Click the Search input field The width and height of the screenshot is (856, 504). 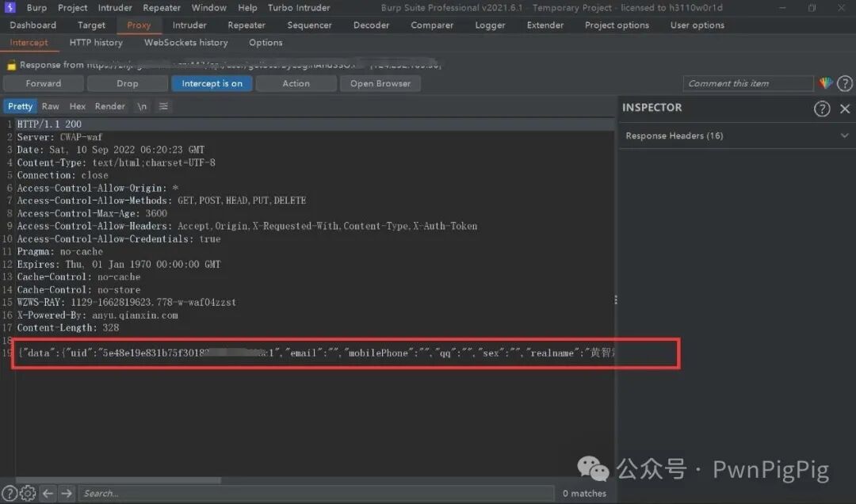pyautogui.click(x=316, y=493)
